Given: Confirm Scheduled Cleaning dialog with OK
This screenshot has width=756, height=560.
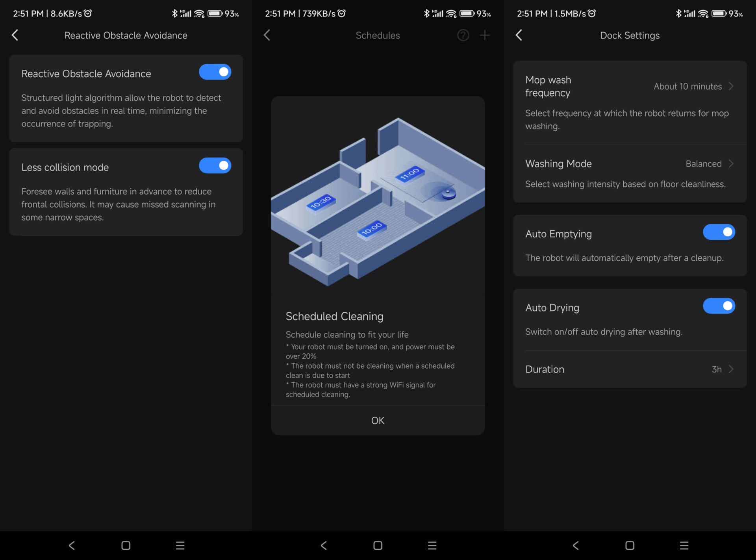Looking at the screenshot, I should click(378, 421).
